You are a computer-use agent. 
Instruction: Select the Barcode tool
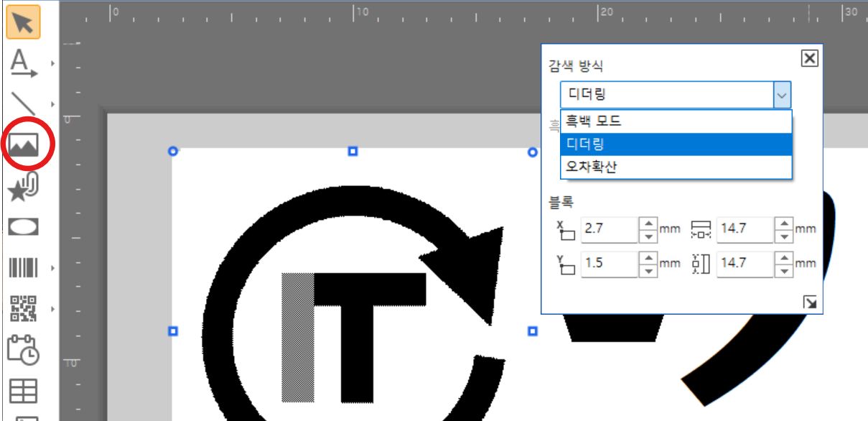[x=24, y=269]
